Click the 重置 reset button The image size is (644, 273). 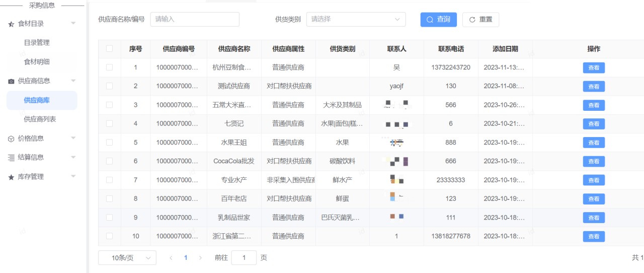click(x=480, y=20)
